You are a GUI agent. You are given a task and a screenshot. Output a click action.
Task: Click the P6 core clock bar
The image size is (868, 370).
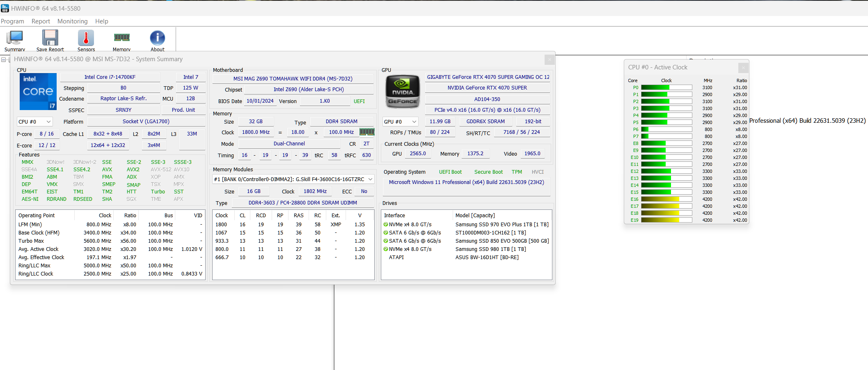pyautogui.click(x=666, y=129)
